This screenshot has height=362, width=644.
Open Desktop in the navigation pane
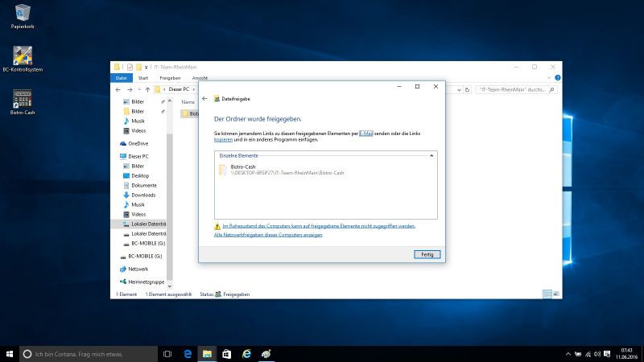click(136, 175)
